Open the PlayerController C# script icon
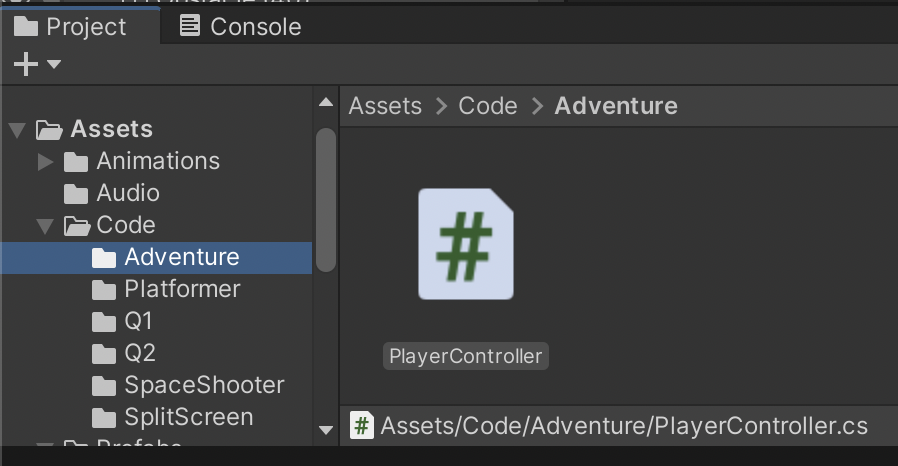 465,244
